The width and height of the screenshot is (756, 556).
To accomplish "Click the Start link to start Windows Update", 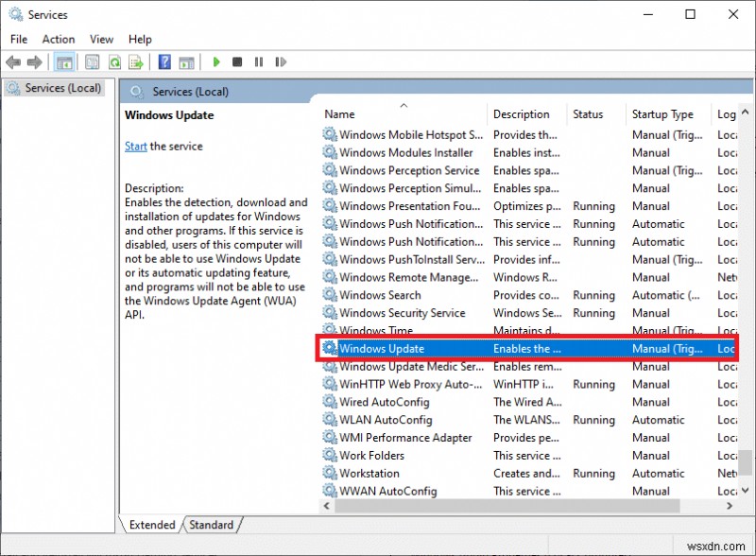I will [135, 147].
